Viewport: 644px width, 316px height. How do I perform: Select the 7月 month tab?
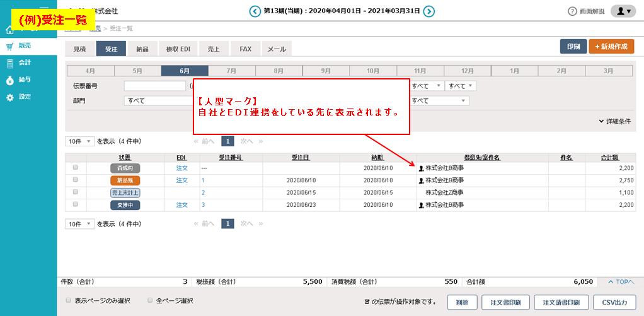[231, 71]
